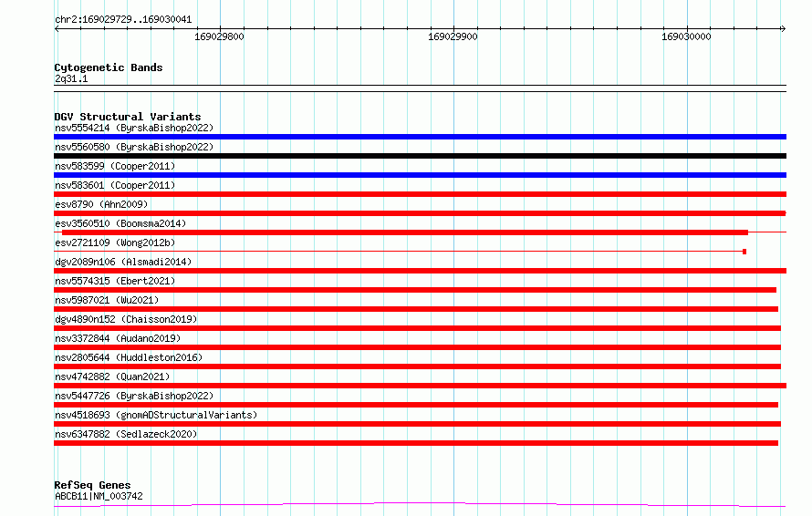Open nsv4518693 (gnomADStructuralVariants) variant
The height and width of the screenshot is (516, 812).
(x=156, y=415)
